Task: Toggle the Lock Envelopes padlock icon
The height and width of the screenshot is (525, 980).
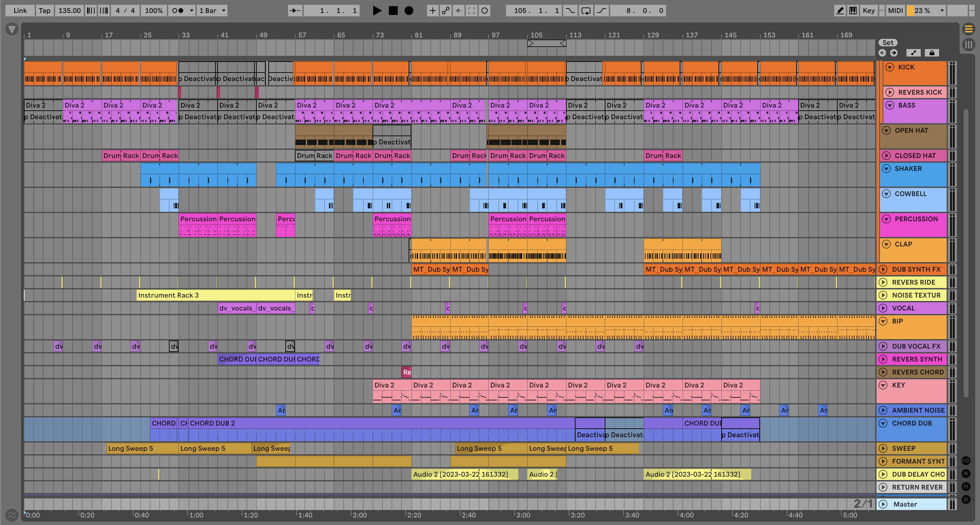Action: click(x=932, y=53)
